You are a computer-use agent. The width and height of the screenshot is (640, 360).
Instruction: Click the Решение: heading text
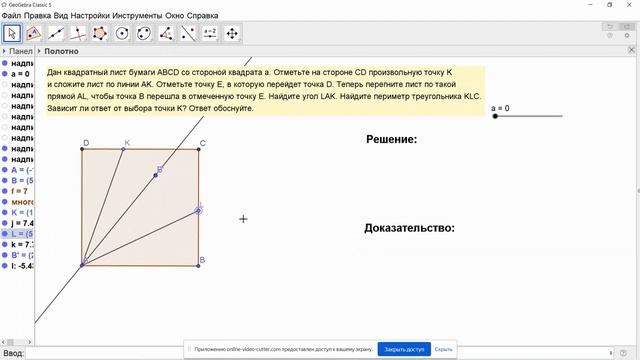391,140
